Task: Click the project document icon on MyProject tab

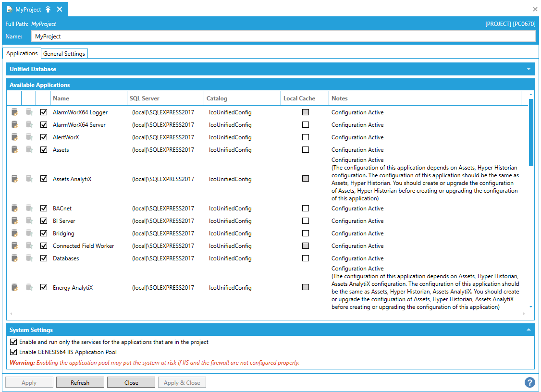Action: [x=10, y=9]
